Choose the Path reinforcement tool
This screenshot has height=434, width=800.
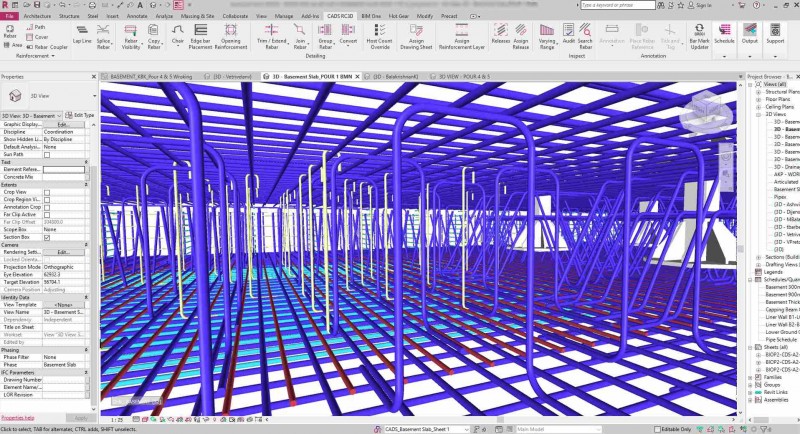[36, 27]
